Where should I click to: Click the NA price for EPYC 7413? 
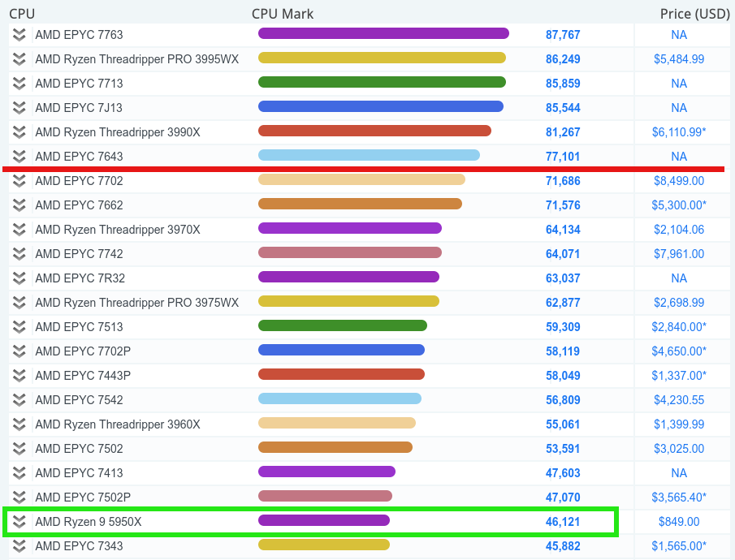click(679, 473)
